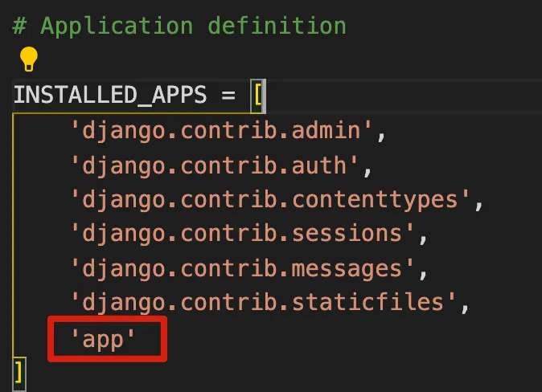Place cursor at the closing square bracket
Image resolution: width=542 pixels, height=392 pixels.
click(19, 373)
